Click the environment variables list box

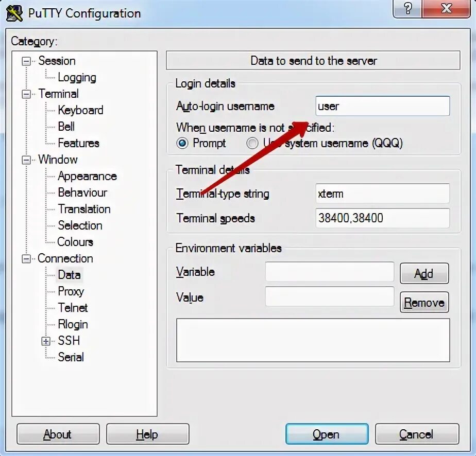tap(313, 340)
